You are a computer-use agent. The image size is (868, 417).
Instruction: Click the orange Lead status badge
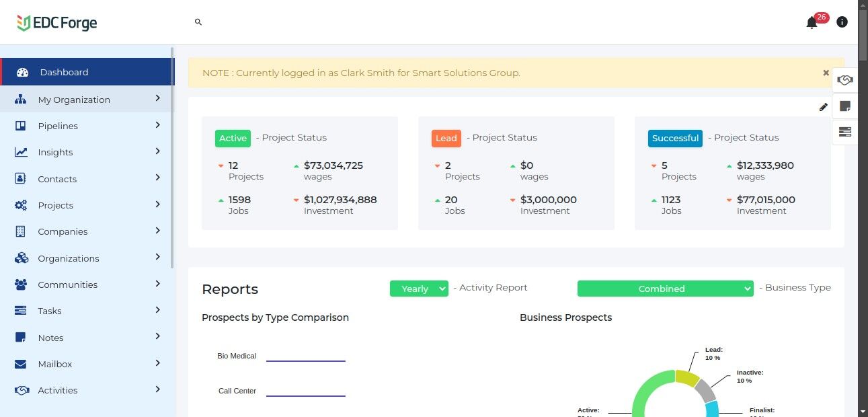446,138
